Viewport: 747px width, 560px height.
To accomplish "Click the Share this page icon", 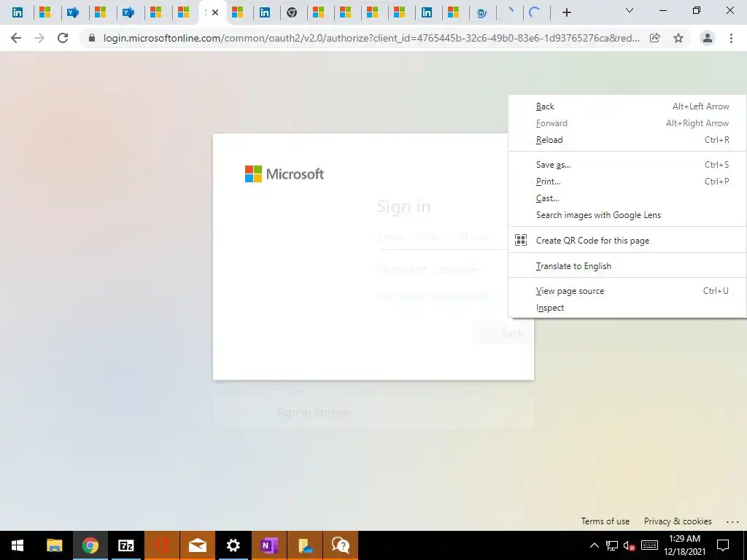I will 655,38.
